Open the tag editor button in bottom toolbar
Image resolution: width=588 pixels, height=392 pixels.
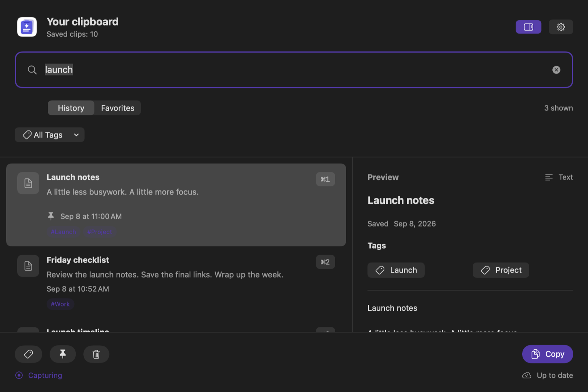click(x=28, y=354)
